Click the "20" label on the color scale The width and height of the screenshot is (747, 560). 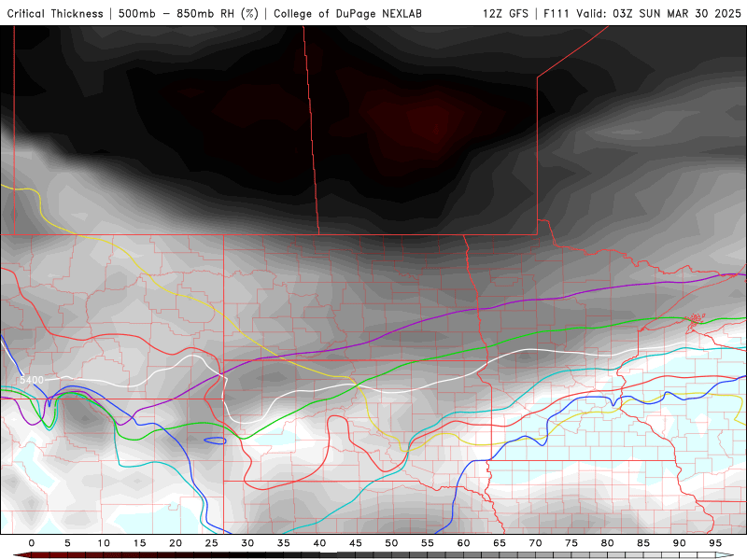pos(176,543)
